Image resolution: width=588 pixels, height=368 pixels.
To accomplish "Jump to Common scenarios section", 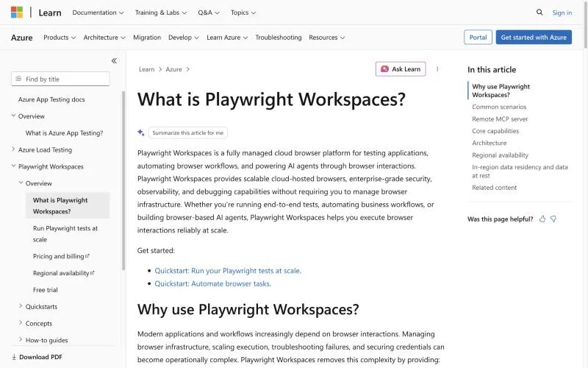I will coord(499,107).
